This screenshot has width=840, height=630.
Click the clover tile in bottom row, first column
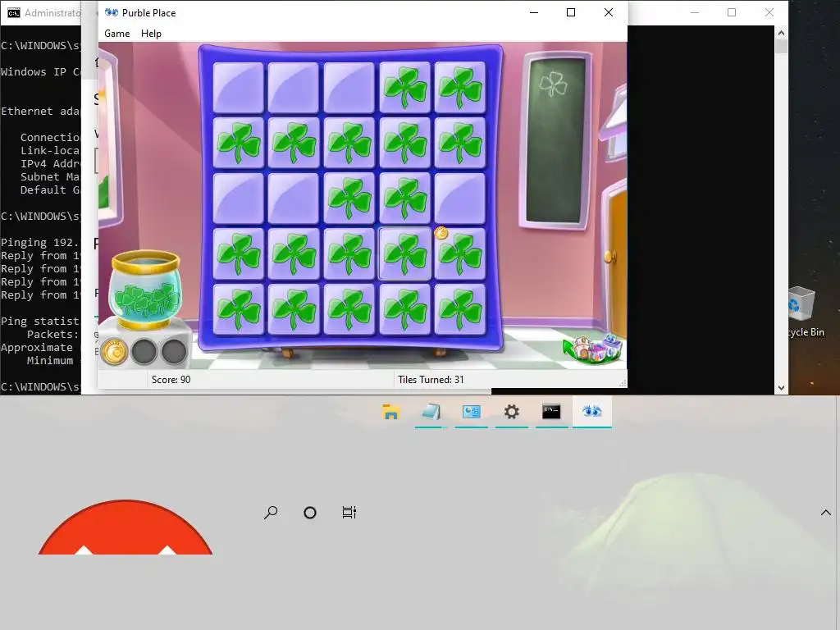[x=239, y=309]
